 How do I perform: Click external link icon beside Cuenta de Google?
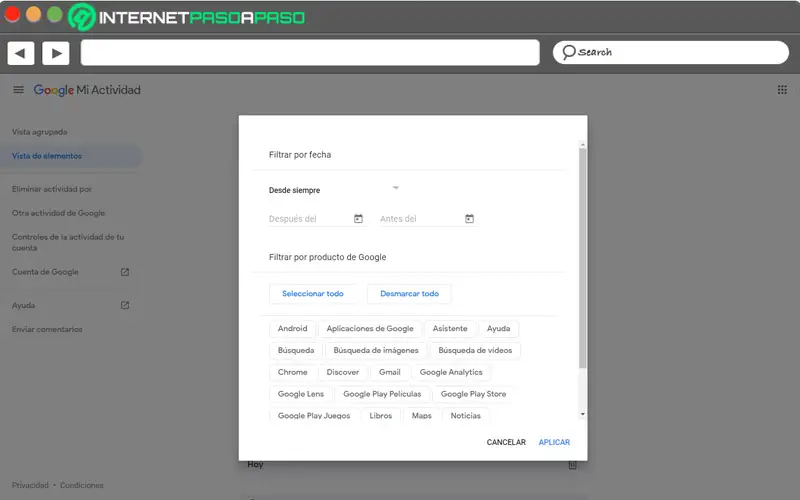click(x=125, y=272)
